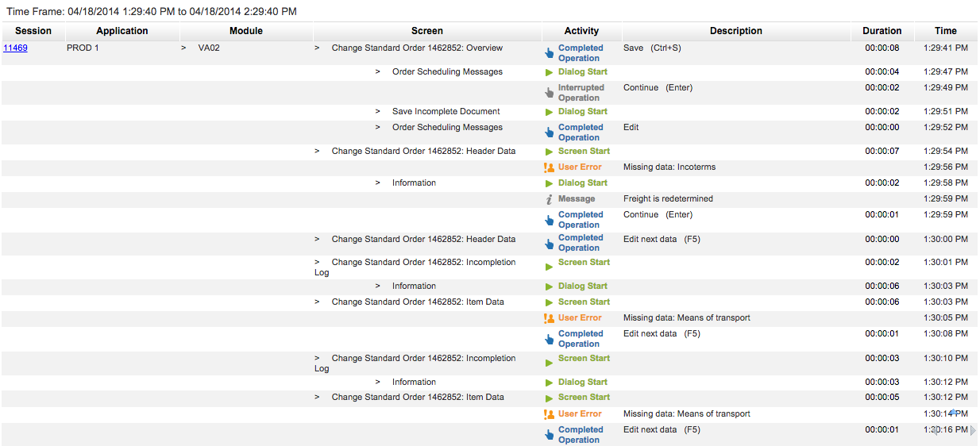980x446 pixels.
Task: Click the hand icon beside Continue (Enter) completed operation
Action: pos(549,220)
